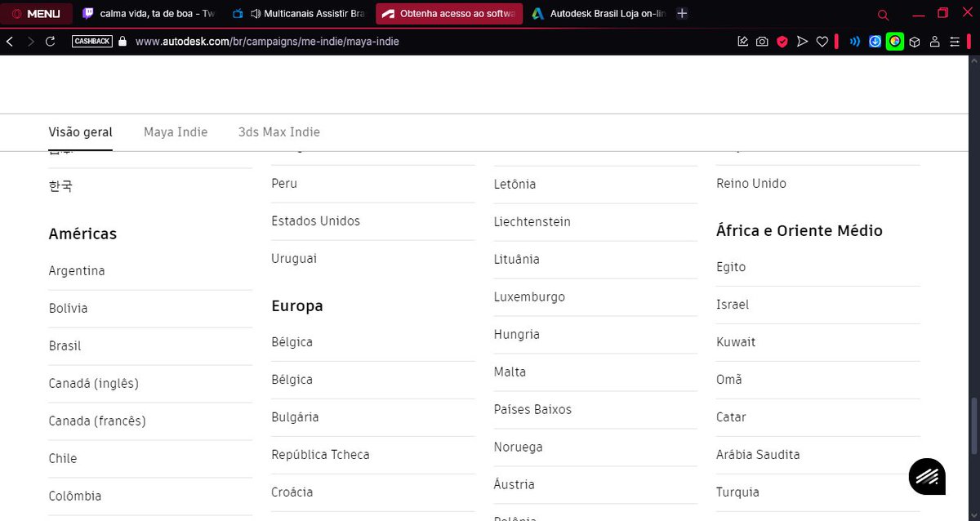Click the Cashback badge in address bar

click(92, 41)
